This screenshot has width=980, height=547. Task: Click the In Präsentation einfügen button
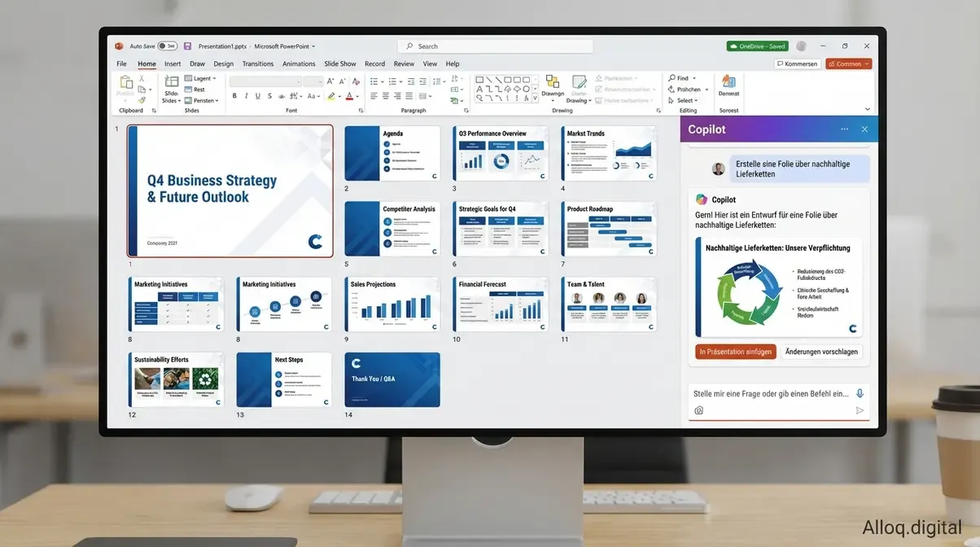(x=735, y=352)
